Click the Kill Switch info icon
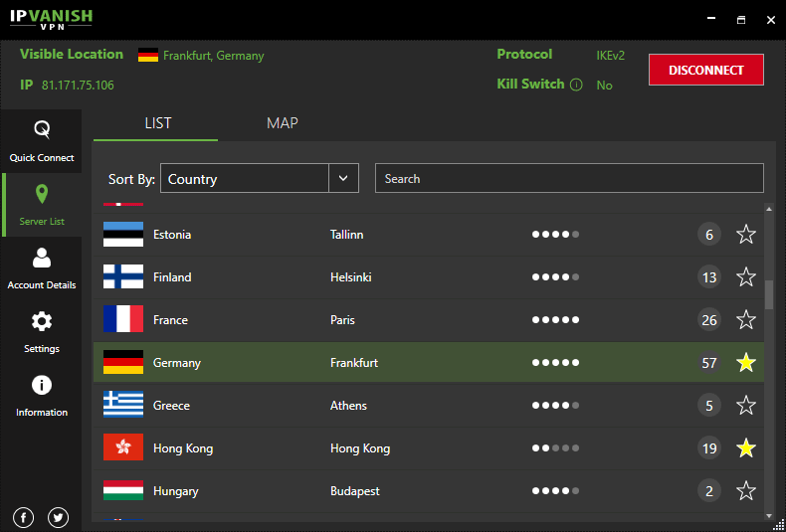Viewport: 786px width, 532px height. tap(576, 85)
